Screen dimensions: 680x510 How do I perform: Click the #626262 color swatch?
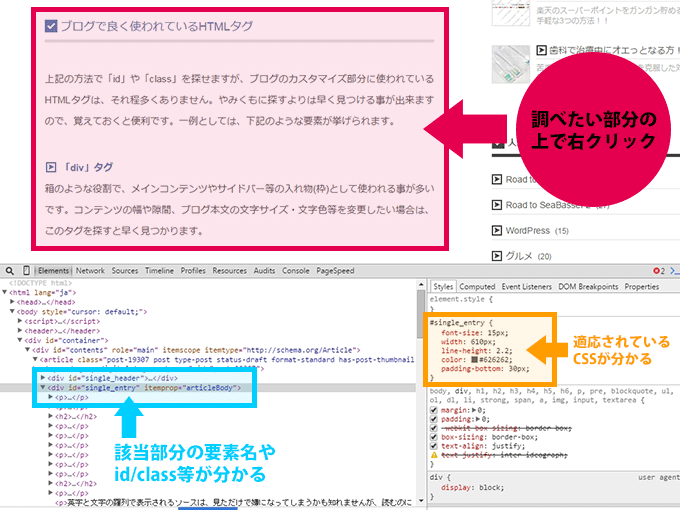(474, 360)
